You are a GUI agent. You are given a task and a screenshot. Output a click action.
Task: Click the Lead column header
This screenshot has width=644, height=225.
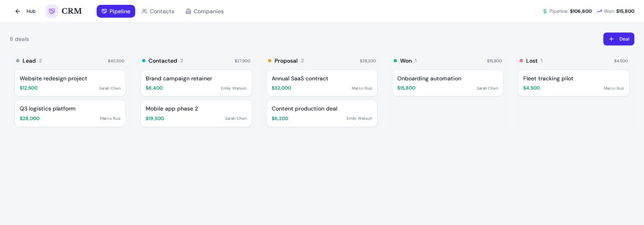29,61
